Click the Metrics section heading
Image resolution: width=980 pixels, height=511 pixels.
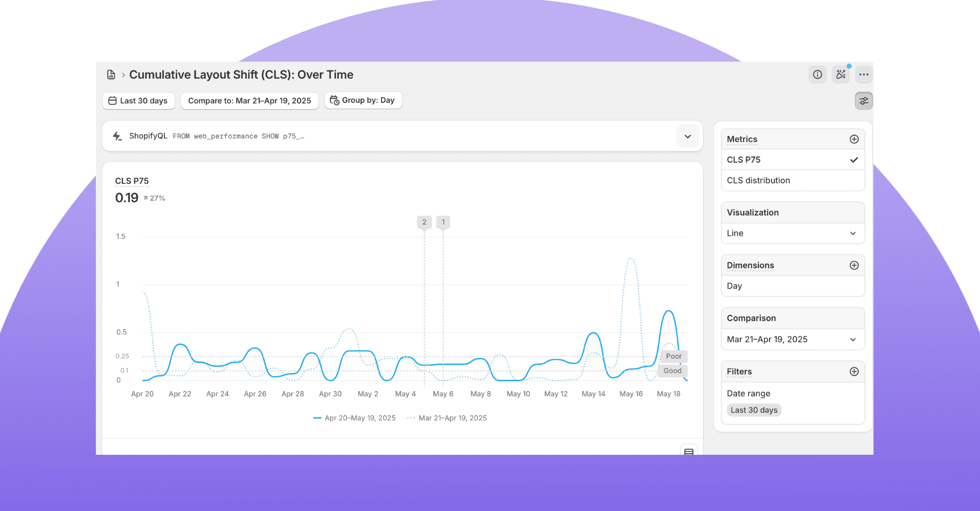(742, 139)
